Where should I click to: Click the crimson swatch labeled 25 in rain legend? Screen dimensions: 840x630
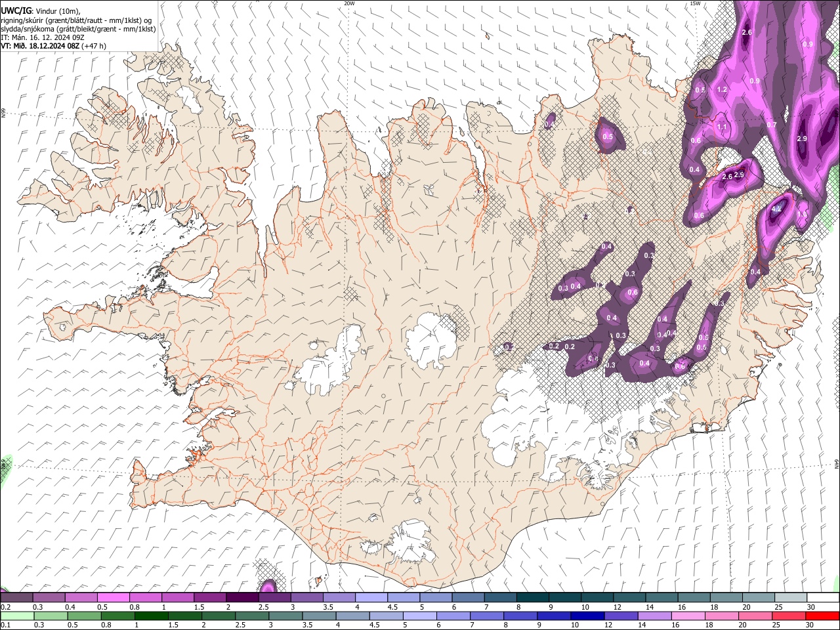point(789,616)
